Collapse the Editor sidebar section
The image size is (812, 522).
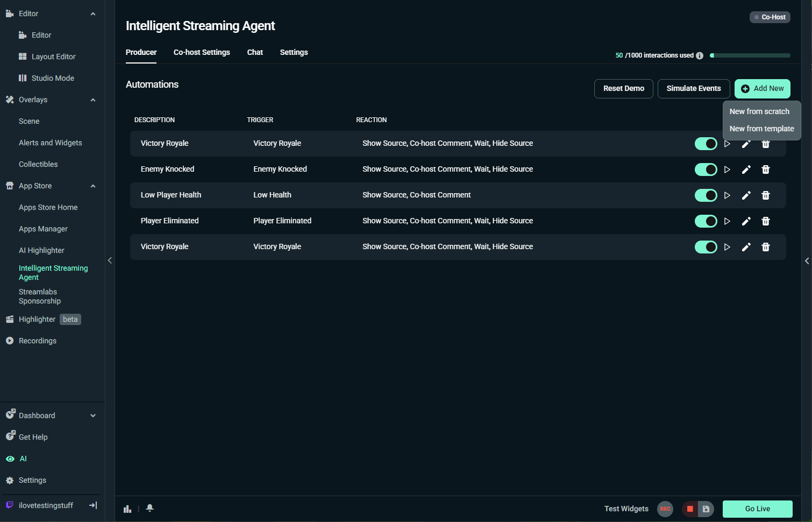click(92, 13)
